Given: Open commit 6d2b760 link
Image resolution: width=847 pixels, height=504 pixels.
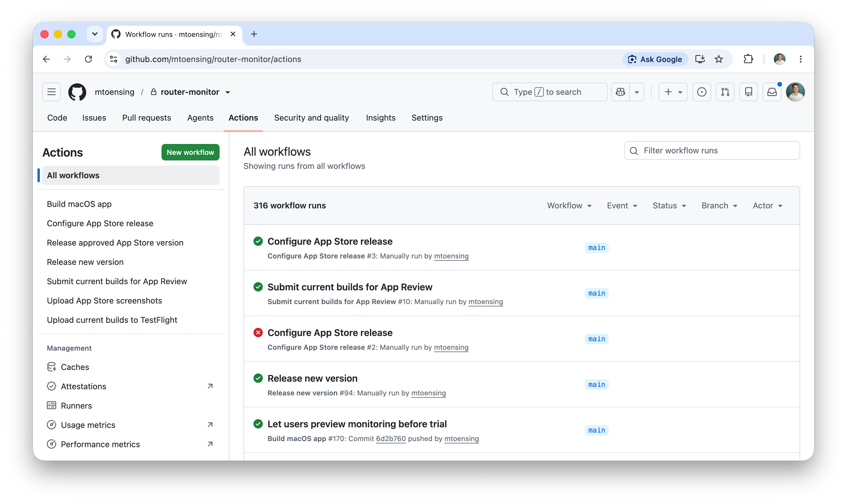Looking at the screenshot, I should [390, 438].
